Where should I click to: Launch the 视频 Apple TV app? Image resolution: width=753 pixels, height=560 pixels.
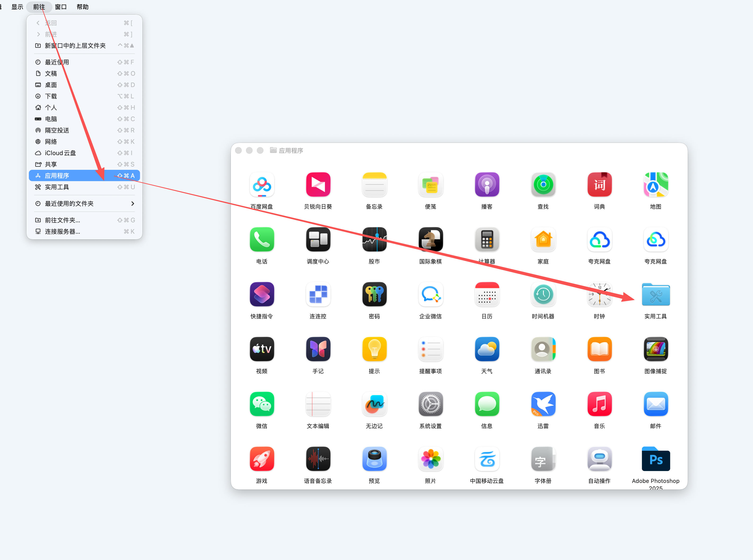262,350
